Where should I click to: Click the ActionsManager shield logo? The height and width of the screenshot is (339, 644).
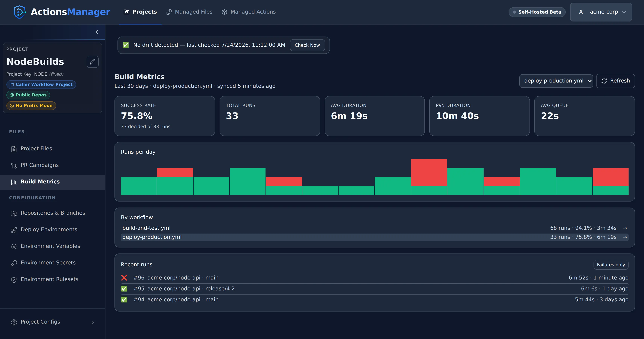(x=20, y=12)
